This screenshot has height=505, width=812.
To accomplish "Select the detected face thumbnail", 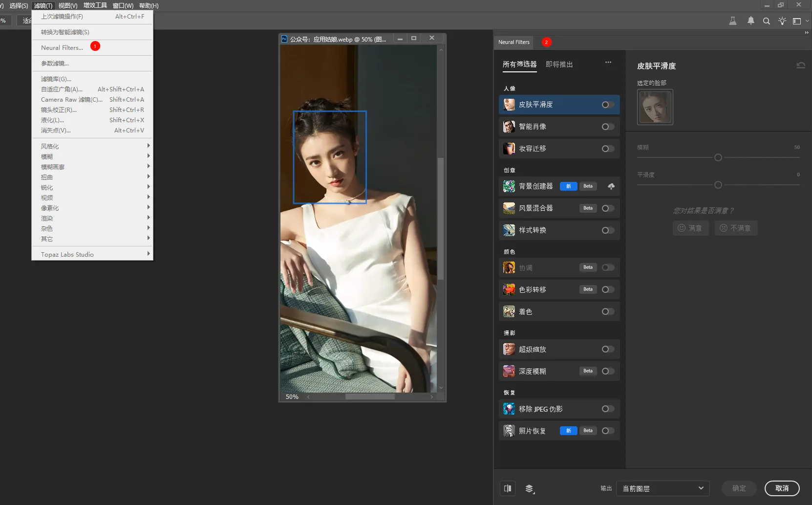I will pyautogui.click(x=655, y=107).
